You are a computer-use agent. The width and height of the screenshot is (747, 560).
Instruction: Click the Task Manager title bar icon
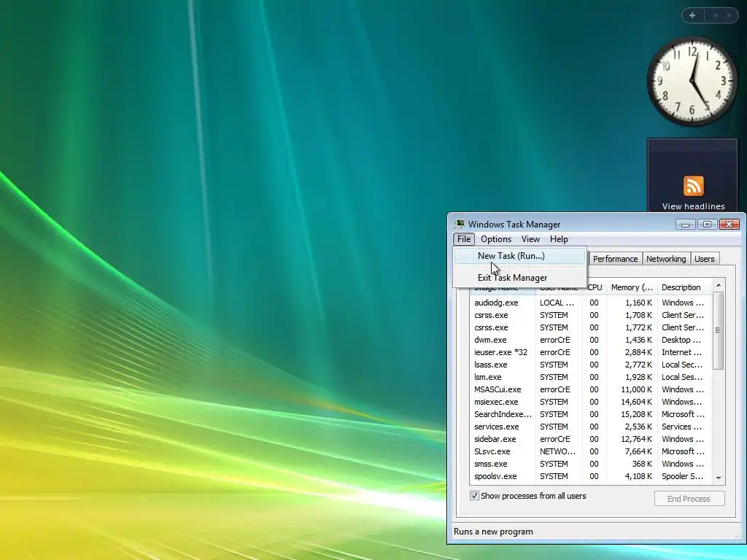click(x=460, y=224)
